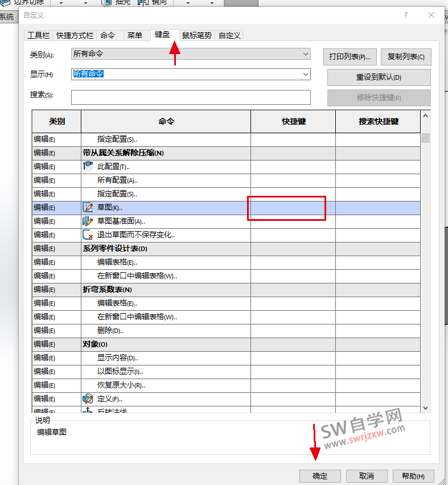Click into the 搜索(S) search field
This screenshot has width=448, height=485.
tap(191, 97)
